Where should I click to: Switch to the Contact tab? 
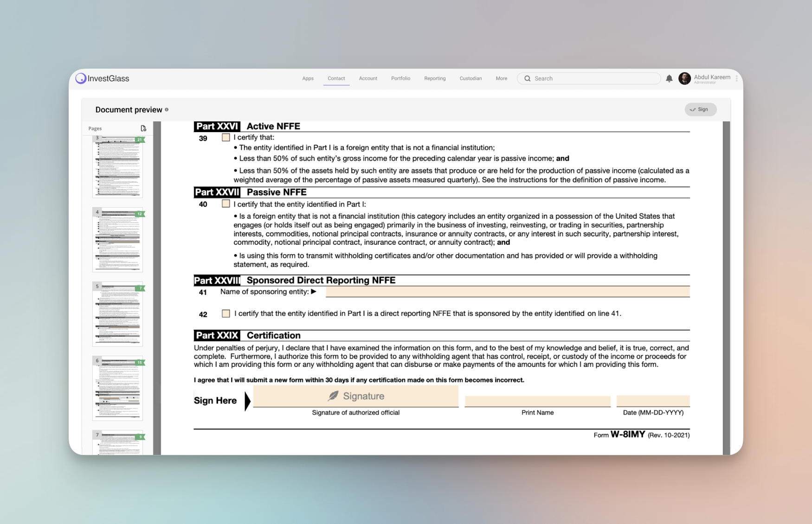click(x=336, y=78)
